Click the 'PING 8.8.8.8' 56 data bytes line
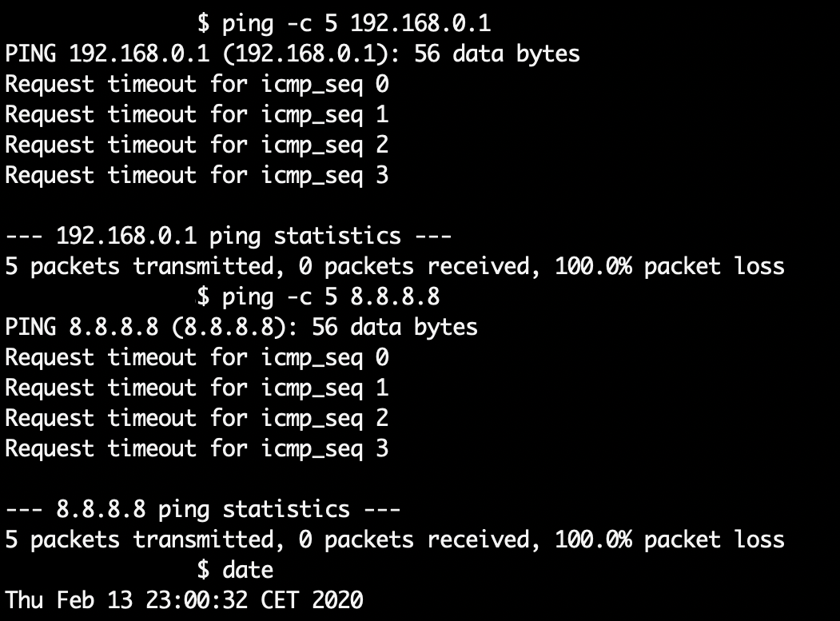This screenshot has height=621, width=840. click(241, 328)
